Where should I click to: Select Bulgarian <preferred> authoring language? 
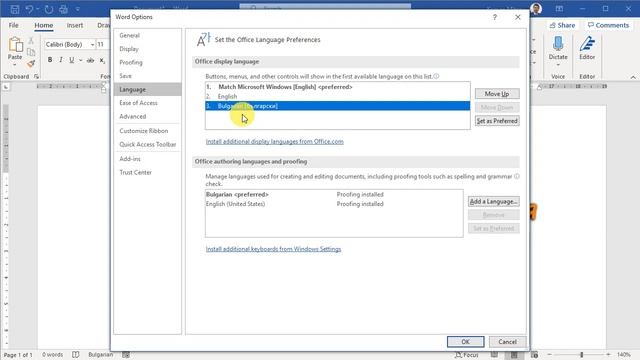click(334, 195)
